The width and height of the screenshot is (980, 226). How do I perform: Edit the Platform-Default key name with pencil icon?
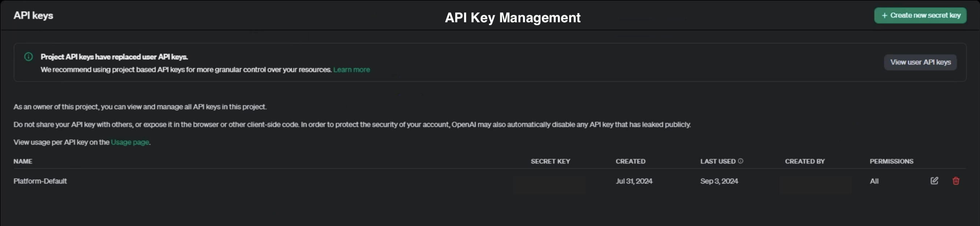[x=934, y=181]
